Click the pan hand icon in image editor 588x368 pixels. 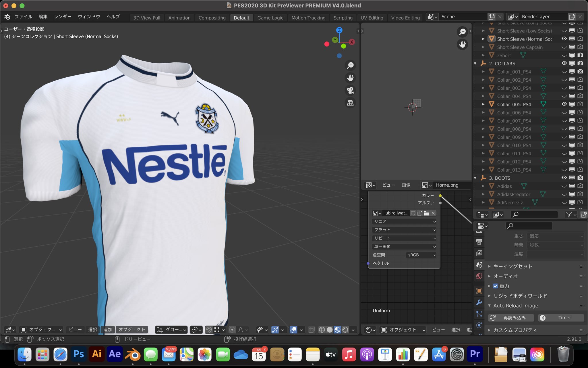462,44
